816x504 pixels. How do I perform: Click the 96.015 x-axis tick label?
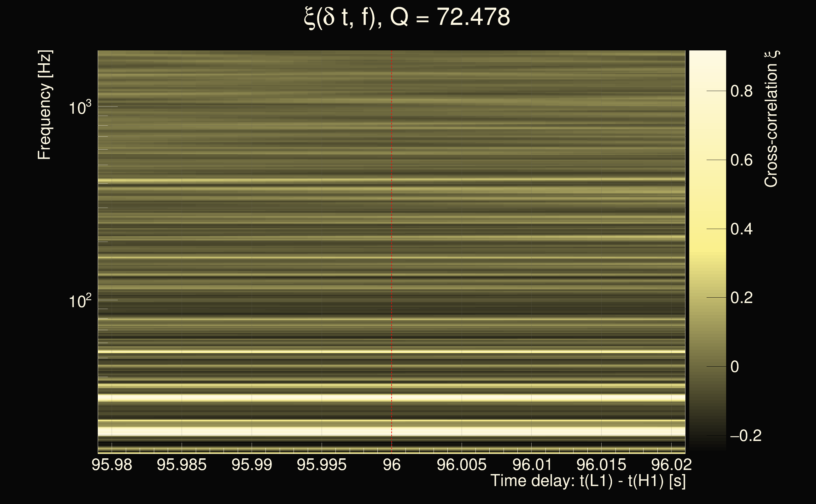(x=601, y=465)
